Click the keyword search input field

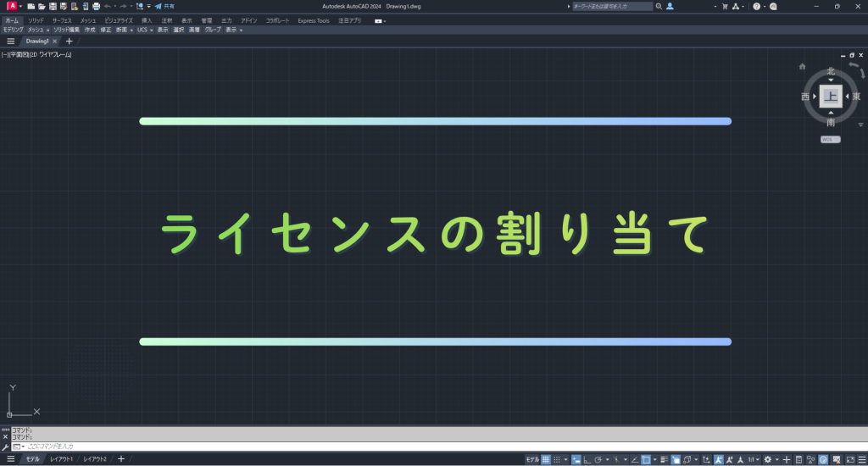[x=613, y=6]
